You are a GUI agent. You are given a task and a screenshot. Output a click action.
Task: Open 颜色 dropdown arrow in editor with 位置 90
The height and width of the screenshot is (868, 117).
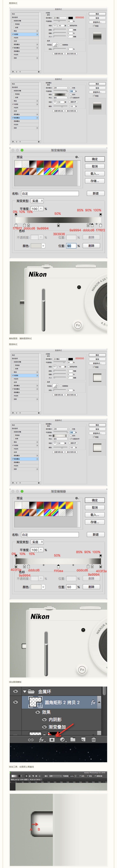[x=43, y=246]
